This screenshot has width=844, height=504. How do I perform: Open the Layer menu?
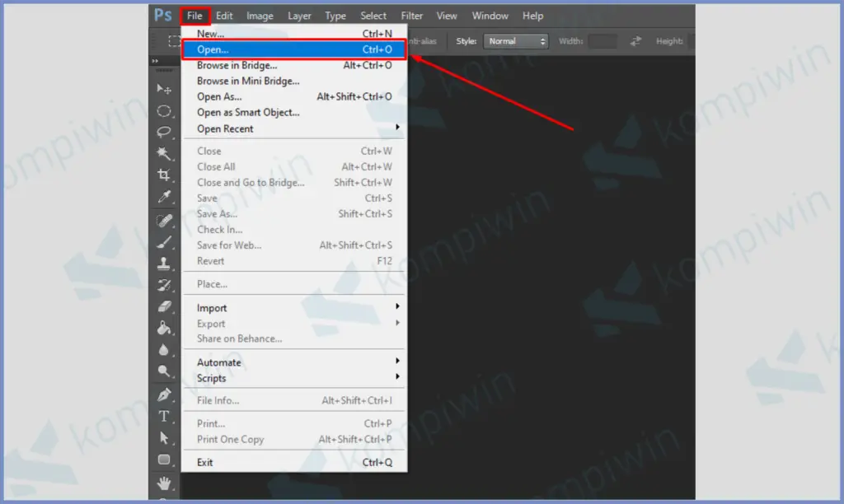tap(299, 16)
